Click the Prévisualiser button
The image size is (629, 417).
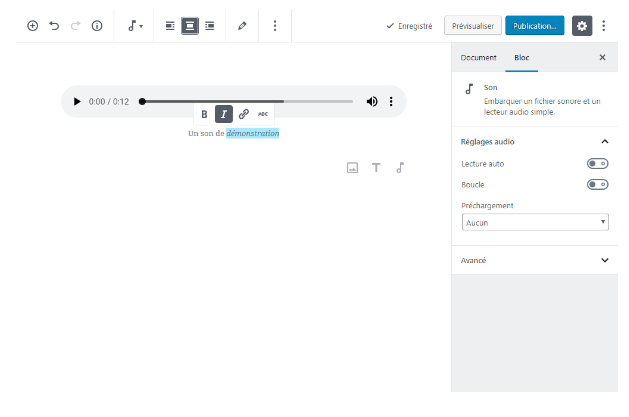coord(472,26)
